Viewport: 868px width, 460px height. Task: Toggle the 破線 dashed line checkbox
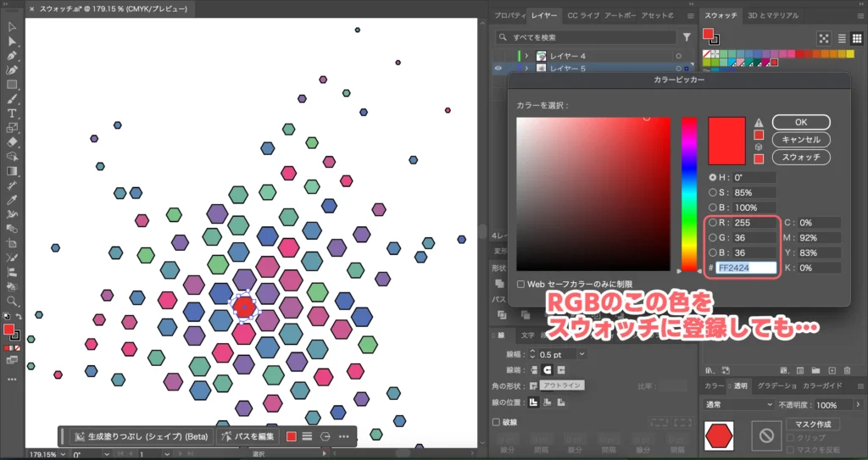[496, 422]
